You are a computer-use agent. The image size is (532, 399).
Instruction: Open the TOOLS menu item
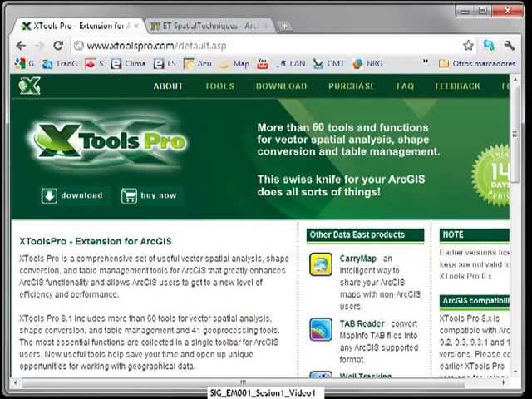(219, 86)
